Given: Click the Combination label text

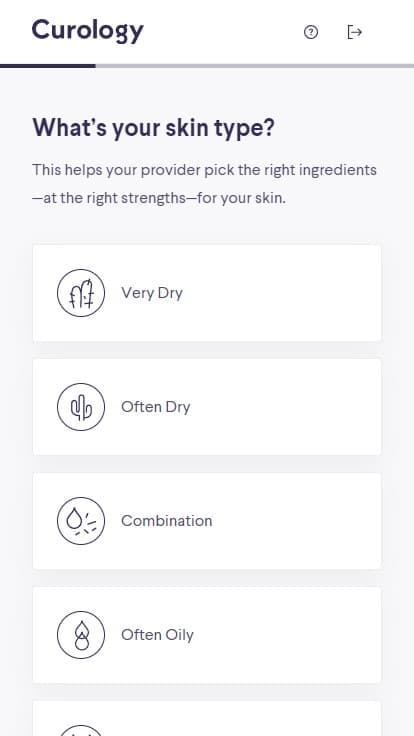Looking at the screenshot, I should (167, 521).
